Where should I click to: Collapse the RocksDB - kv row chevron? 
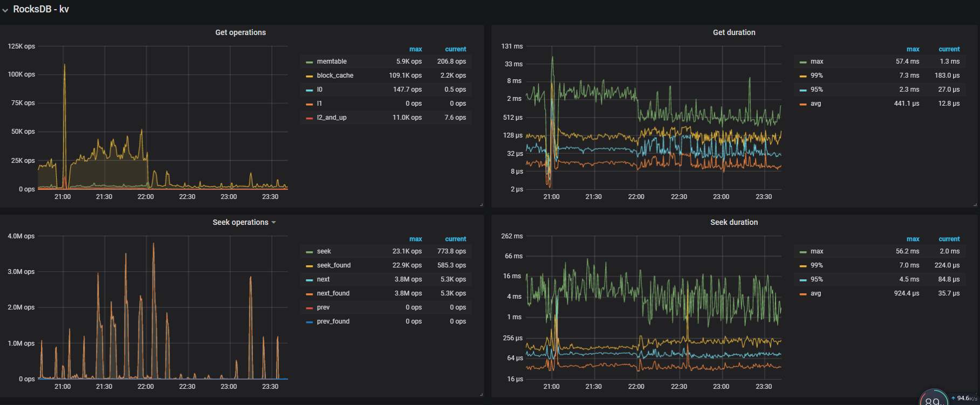(5, 10)
